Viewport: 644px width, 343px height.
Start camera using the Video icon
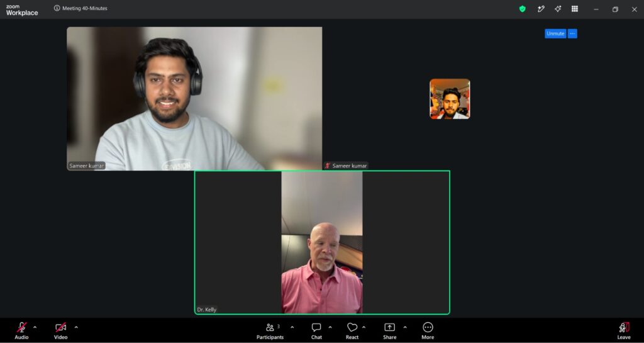click(61, 330)
